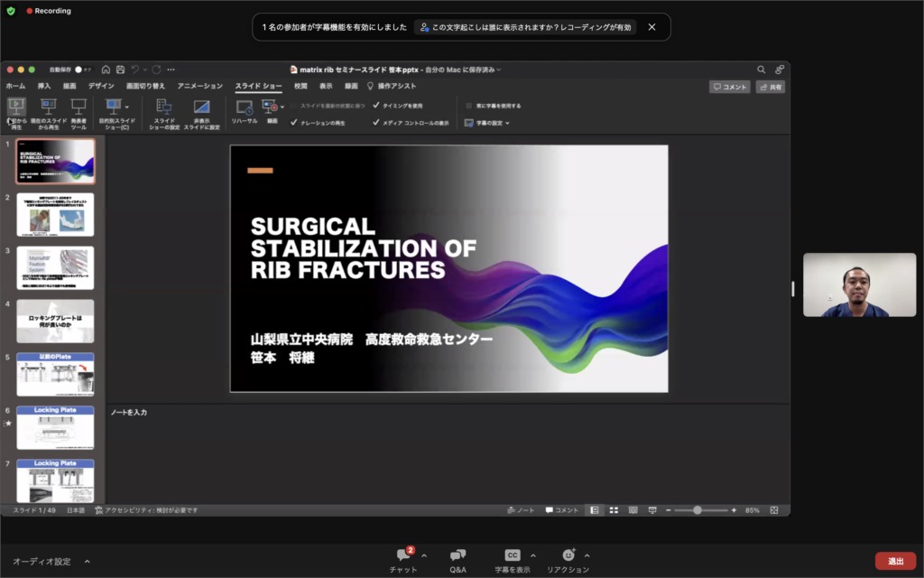Open the Design (デザイン) ribbon tab
The height and width of the screenshot is (578, 924).
101,86
